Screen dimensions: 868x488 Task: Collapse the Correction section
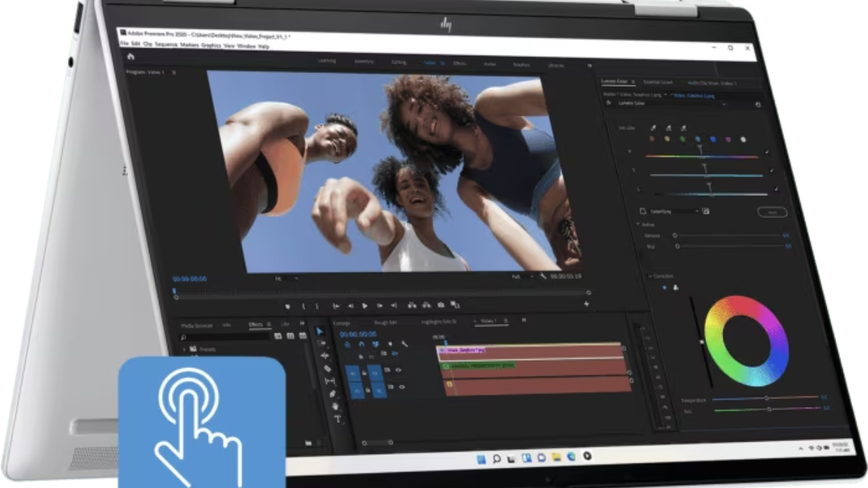tap(650, 276)
